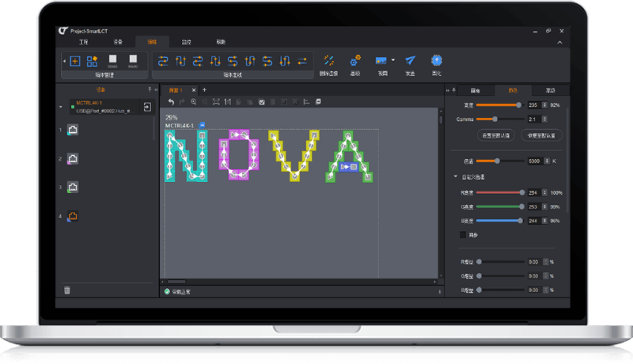Click the align-left icon in canvas toolbar
633x364 pixels.
(x=306, y=102)
